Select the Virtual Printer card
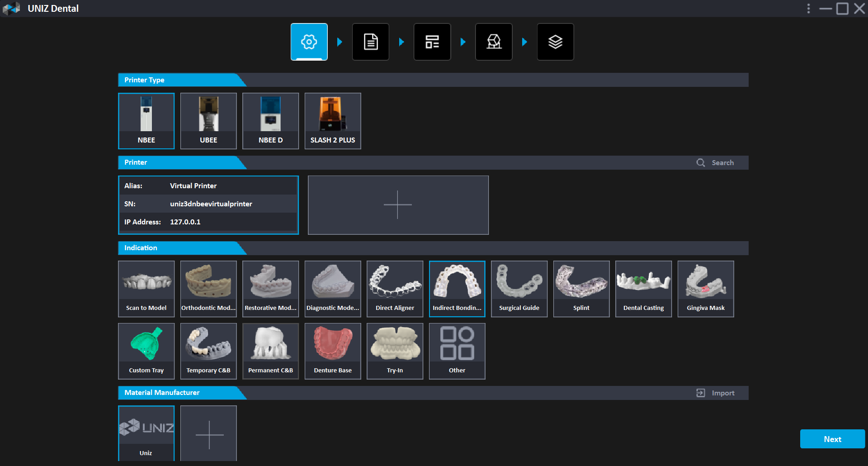Viewport: 868px width, 466px height. [x=208, y=205]
